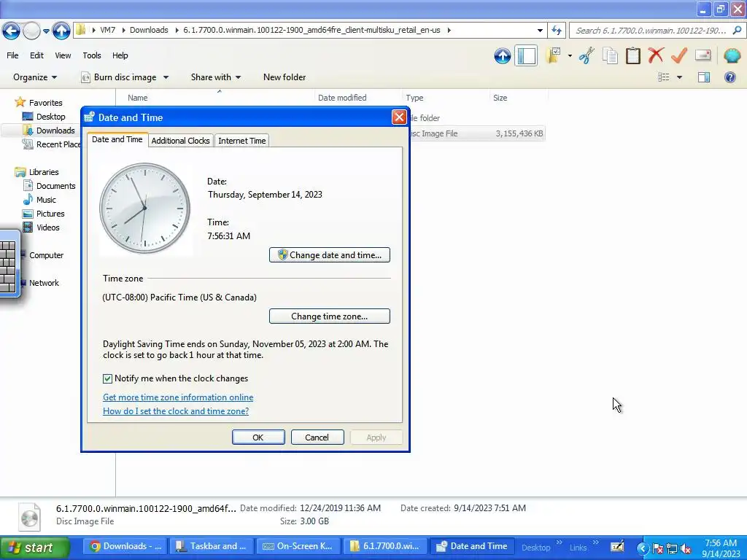Click the taskbar clock showing 7:56 AM
This screenshot has height=560, width=747.
pyautogui.click(x=721, y=548)
